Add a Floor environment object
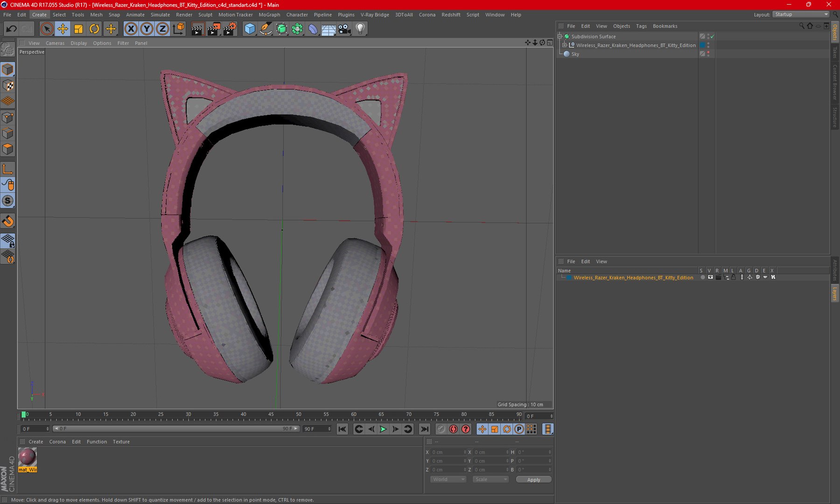840x504 pixels. (329, 29)
